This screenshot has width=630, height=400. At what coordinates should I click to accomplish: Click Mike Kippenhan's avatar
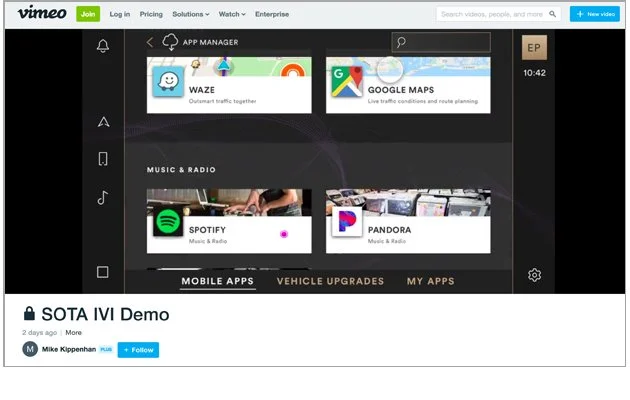click(30, 349)
